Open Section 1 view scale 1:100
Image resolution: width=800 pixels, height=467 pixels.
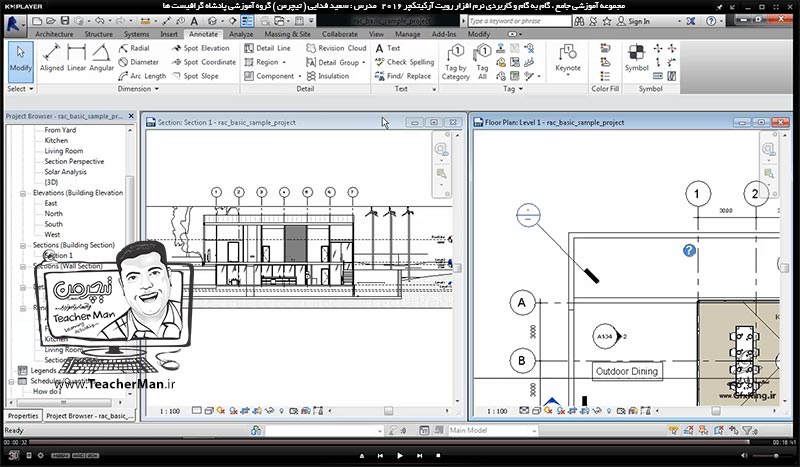tap(170, 411)
